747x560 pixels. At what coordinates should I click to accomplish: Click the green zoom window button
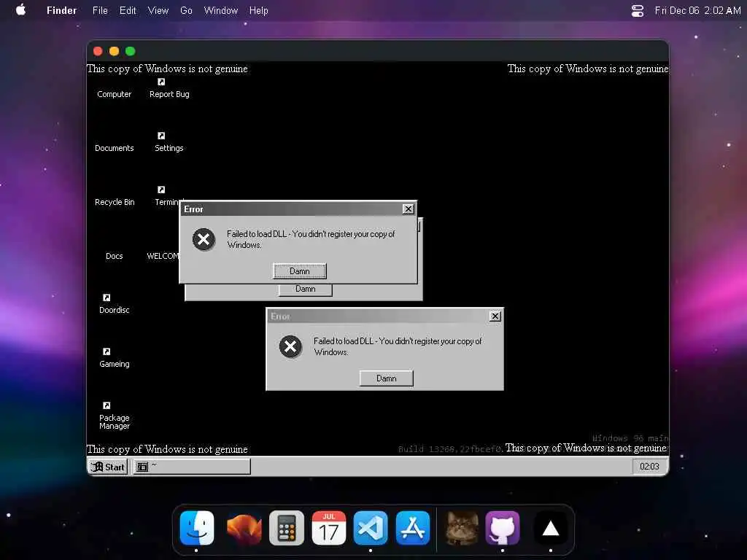(130, 51)
